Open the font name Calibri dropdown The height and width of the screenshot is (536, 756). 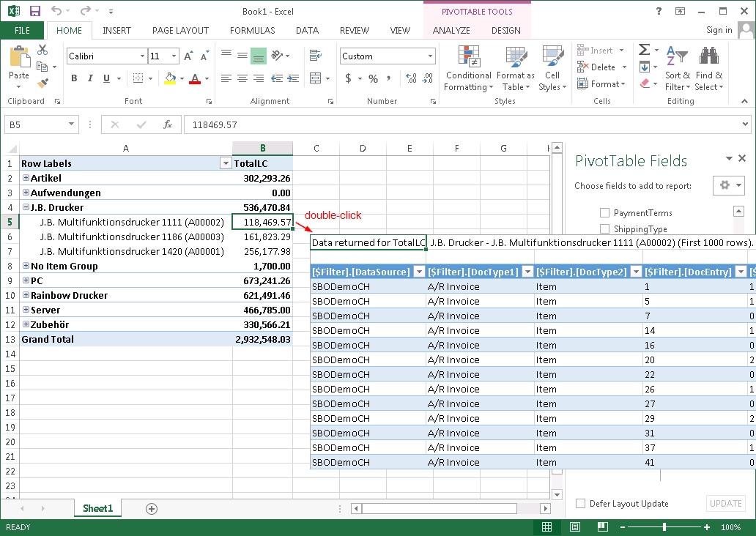(142, 56)
